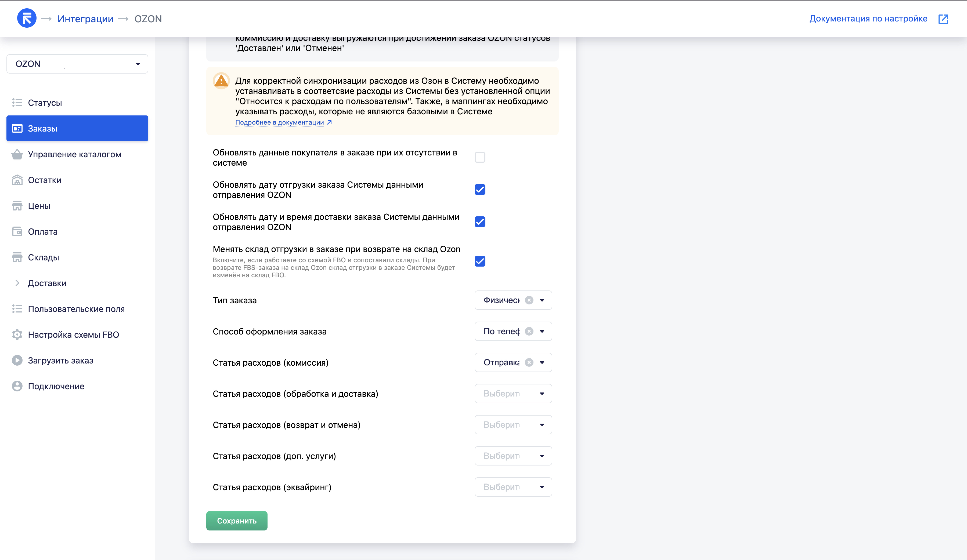Toggle change warehouse on Ozon return checkbox
Screen dimensions: 967x560
[x=480, y=261]
